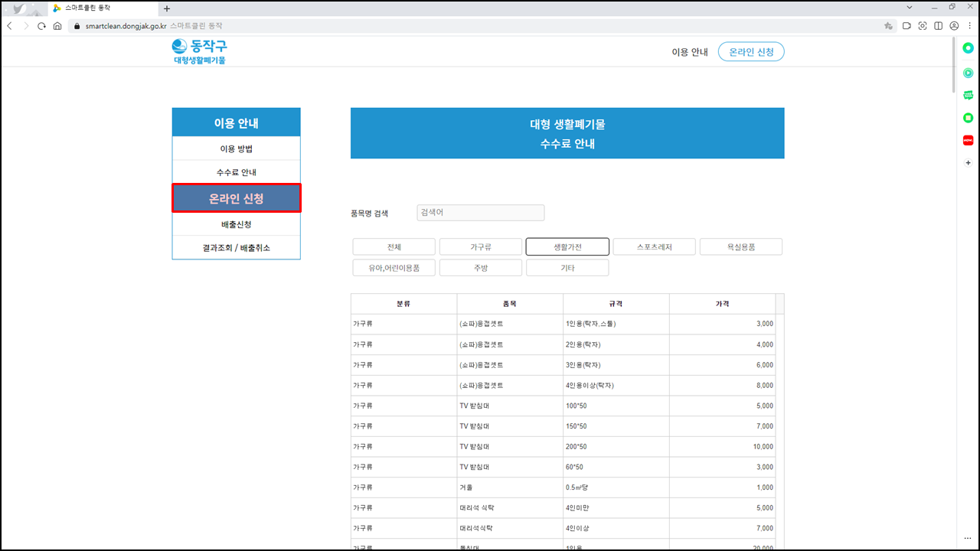Go forward to the next page
The image size is (980, 551).
(26, 25)
